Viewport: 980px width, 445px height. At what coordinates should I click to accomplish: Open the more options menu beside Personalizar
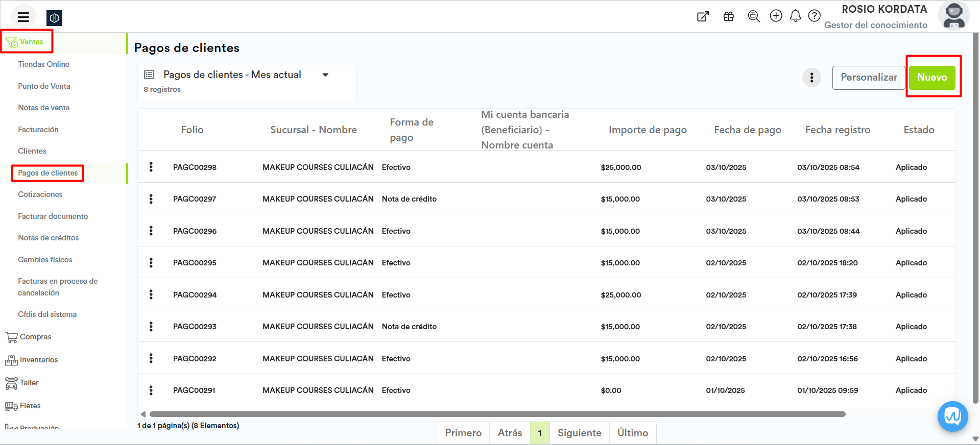point(811,78)
